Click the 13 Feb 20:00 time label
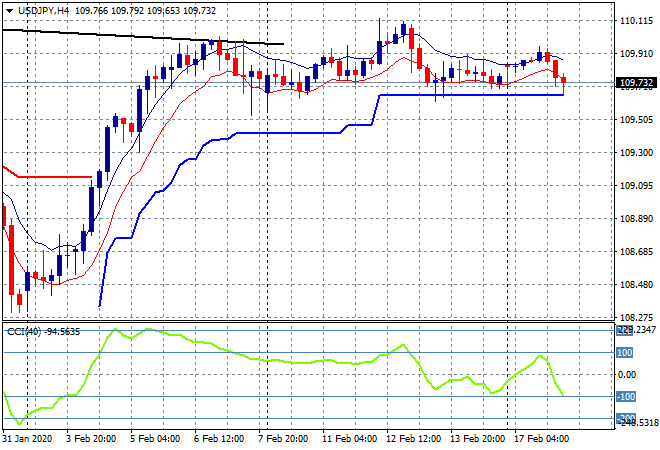This screenshot has height=450, width=660. tap(477, 439)
